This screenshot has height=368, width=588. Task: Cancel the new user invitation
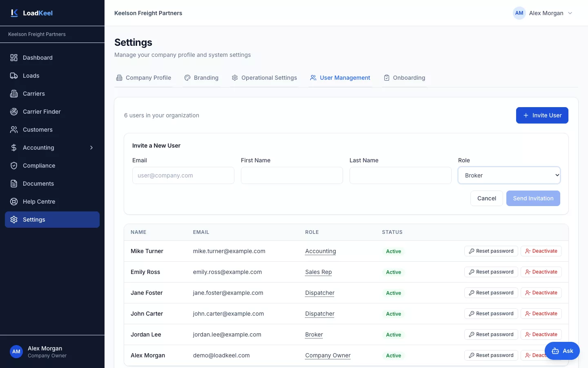point(487,198)
